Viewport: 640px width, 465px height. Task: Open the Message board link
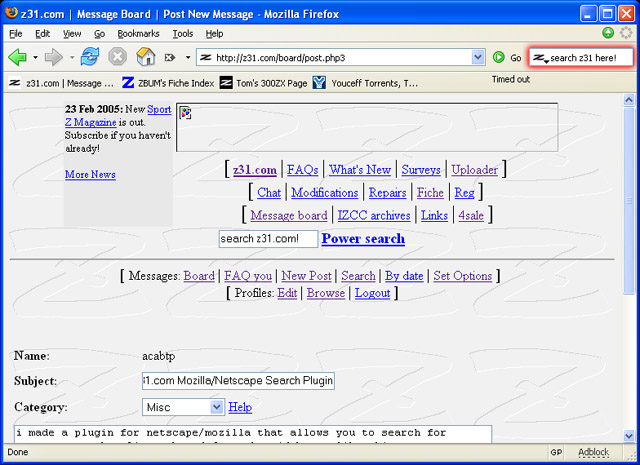(289, 215)
